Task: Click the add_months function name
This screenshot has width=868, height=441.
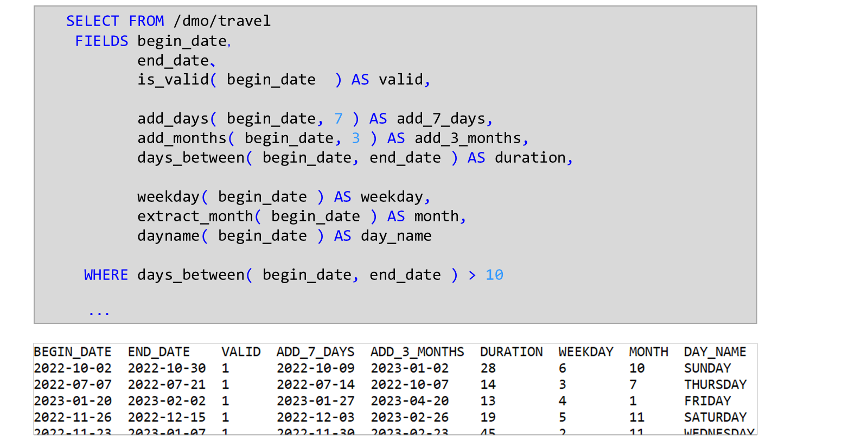Action: coord(182,138)
